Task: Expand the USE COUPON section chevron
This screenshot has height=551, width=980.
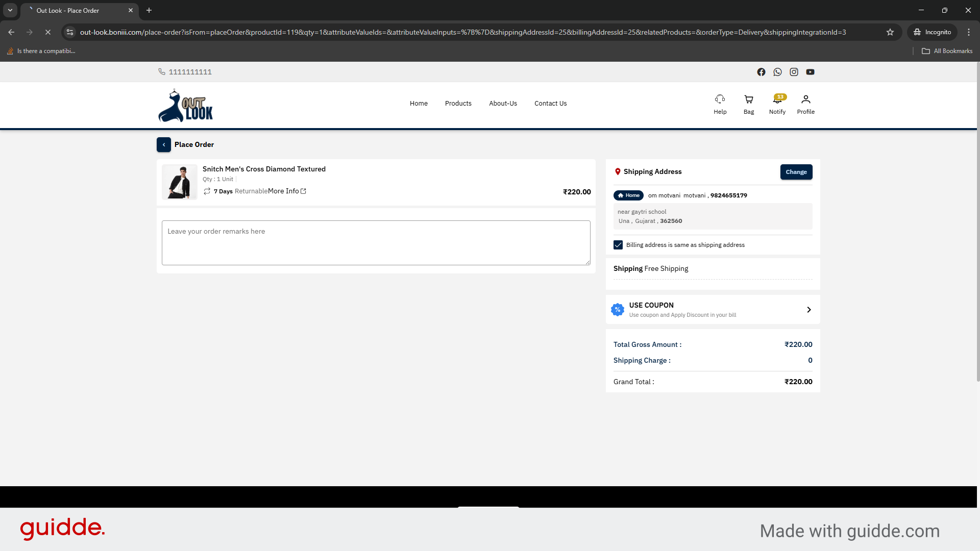Action: coord(808,310)
